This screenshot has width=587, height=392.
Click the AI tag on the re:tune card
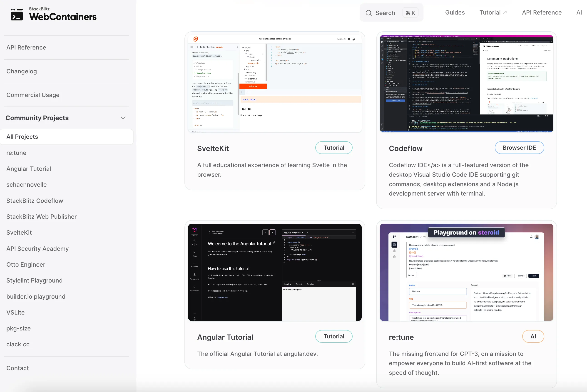(533, 337)
